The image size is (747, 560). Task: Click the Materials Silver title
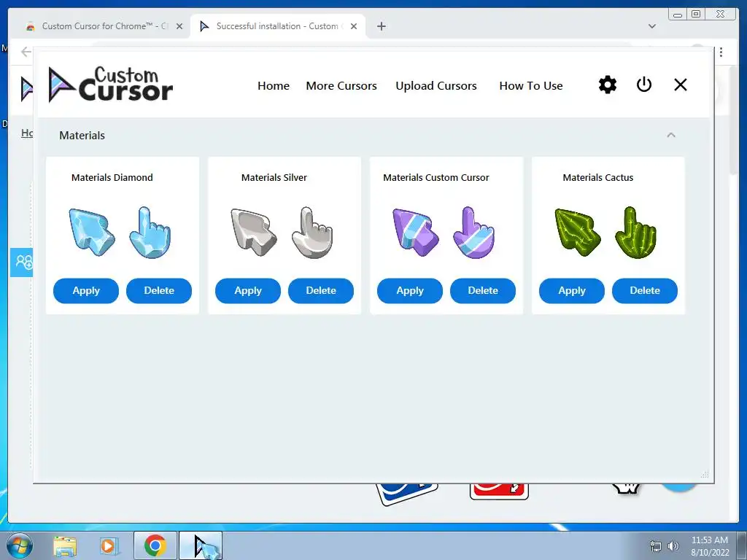[274, 178]
